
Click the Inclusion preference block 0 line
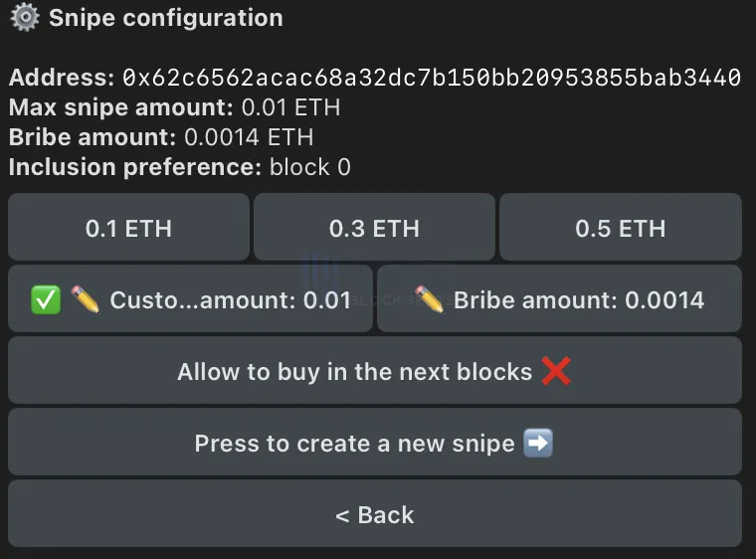tap(179, 167)
